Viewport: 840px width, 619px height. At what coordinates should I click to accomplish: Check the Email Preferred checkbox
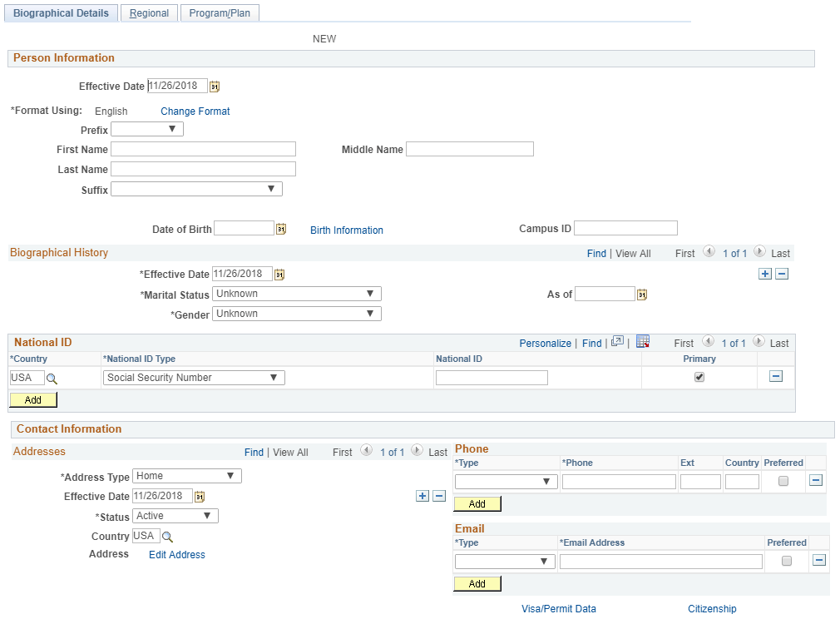(x=787, y=562)
